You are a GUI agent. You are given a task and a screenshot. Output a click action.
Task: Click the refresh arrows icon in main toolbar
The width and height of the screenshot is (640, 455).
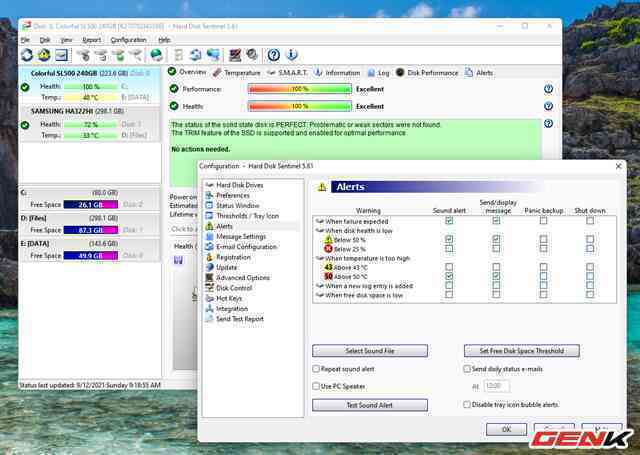[x=27, y=55]
